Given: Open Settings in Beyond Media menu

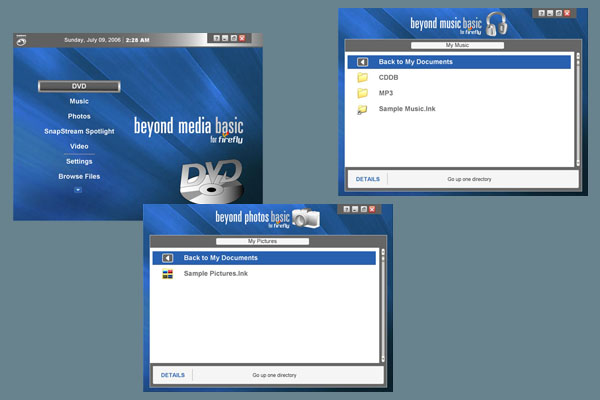Looking at the screenshot, I should [x=79, y=161].
